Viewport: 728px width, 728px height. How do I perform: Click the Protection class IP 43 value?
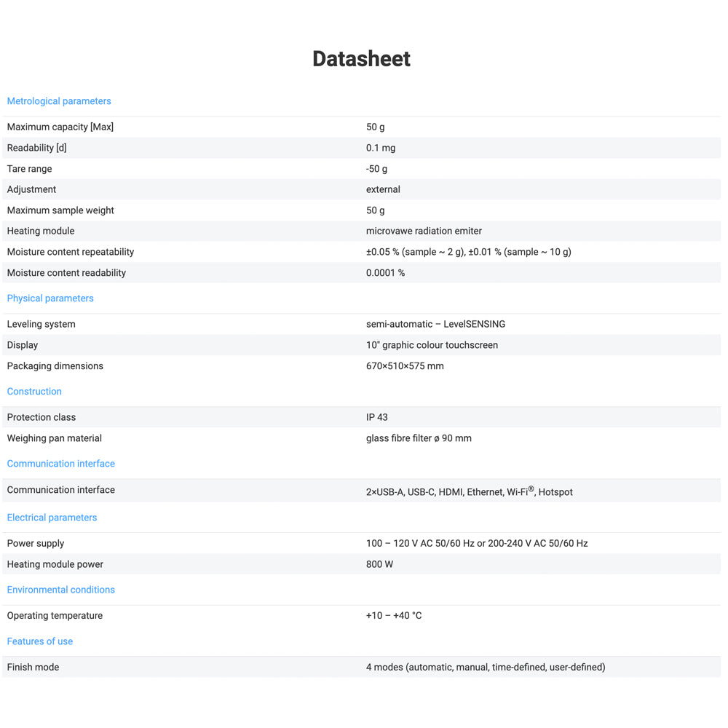click(377, 417)
